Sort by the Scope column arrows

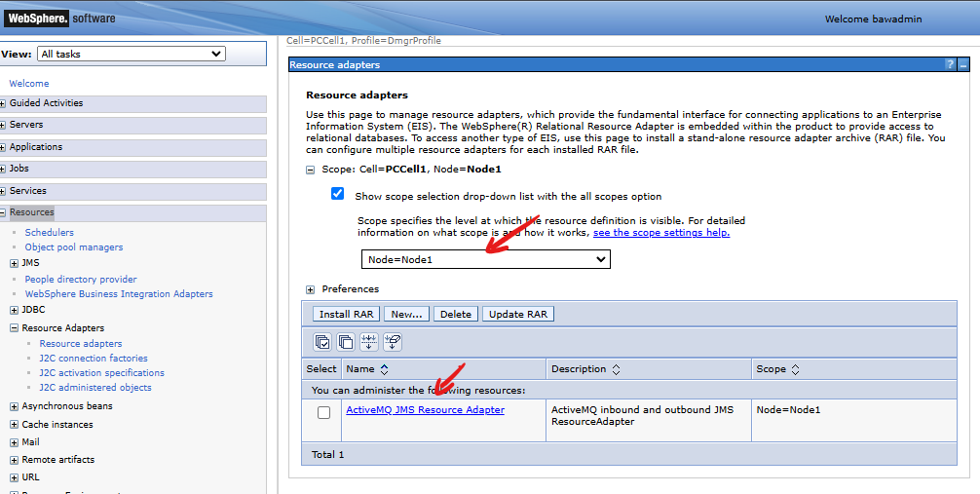(795, 369)
